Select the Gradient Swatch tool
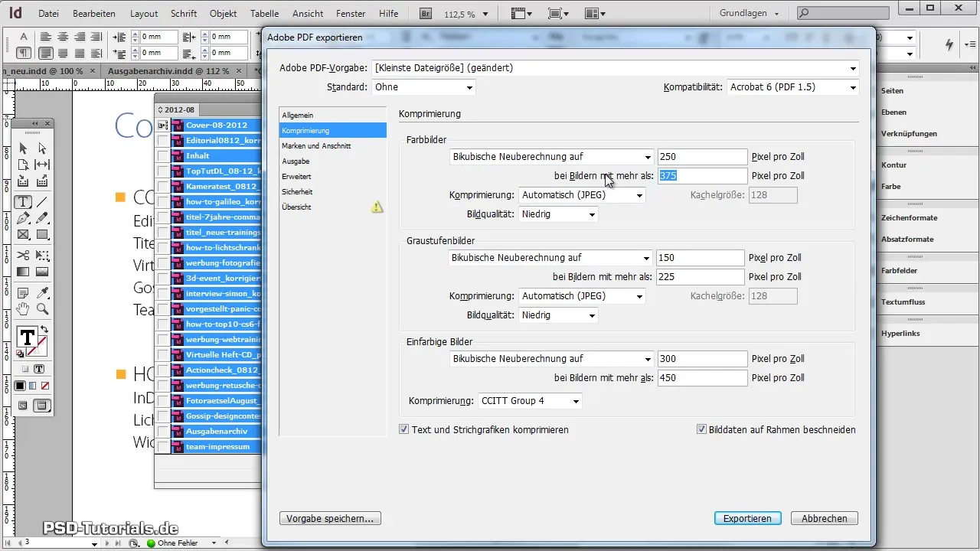Screen dimensions: 980x551 pyautogui.click(x=23, y=272)
